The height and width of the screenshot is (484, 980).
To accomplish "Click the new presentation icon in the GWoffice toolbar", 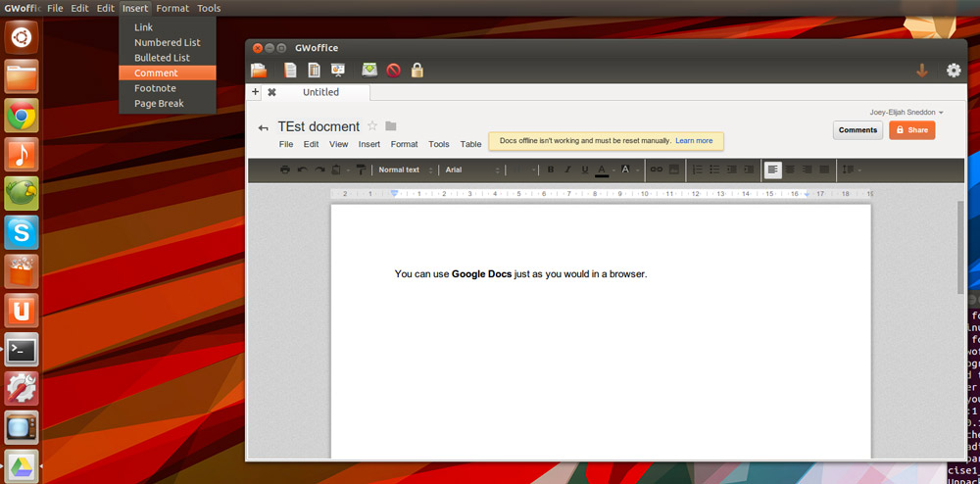I will [x=337, y=71].
